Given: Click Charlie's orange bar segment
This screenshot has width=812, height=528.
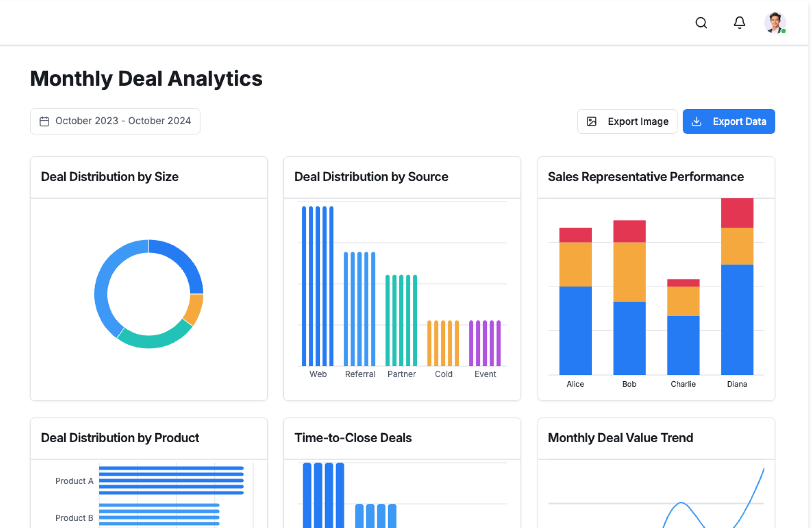Looking at the screenshot, I should 683,301.
